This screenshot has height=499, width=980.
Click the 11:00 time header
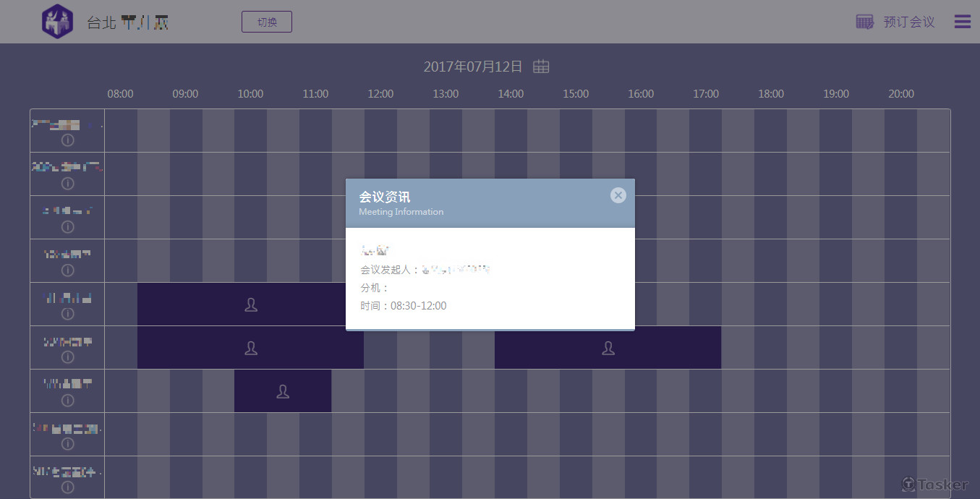point(315,94)
